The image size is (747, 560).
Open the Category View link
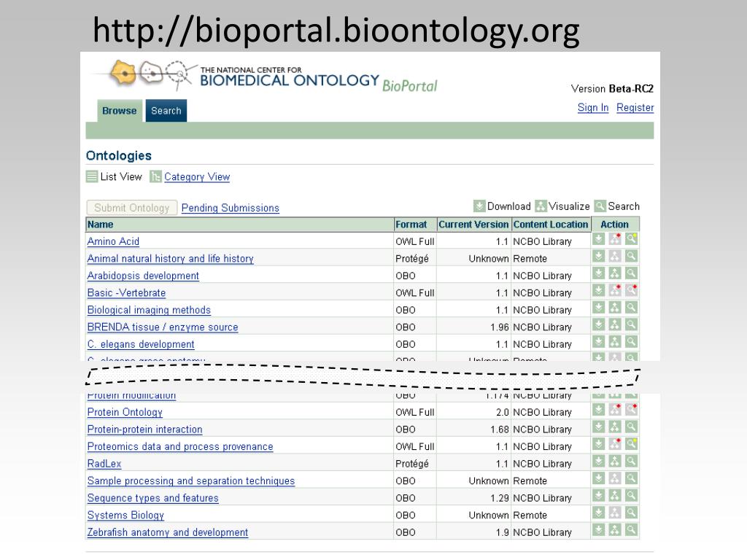pyautogui.click(x=197, y=176)
